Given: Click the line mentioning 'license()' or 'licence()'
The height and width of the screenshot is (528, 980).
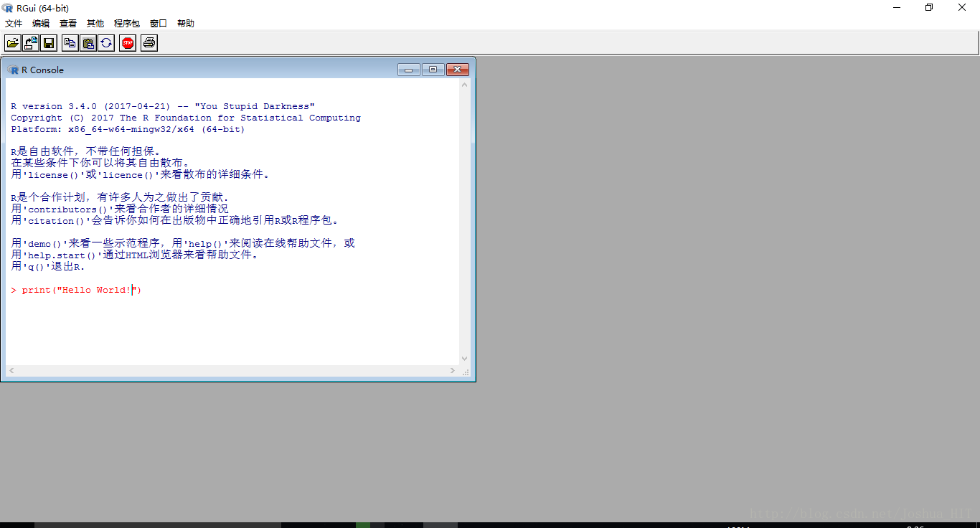Looking at the screenshot, I should pyautogui.click(x=141, y=174).
